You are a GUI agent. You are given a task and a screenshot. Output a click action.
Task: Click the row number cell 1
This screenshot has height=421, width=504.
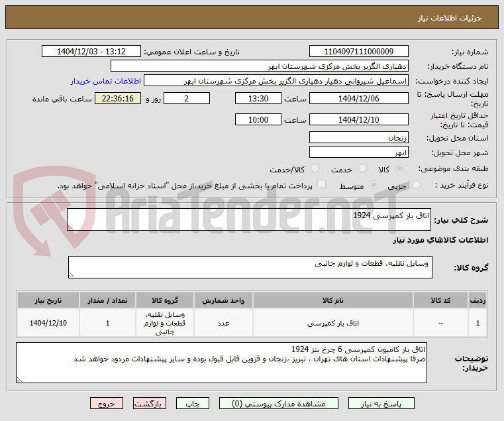click(x=478, y=323)
